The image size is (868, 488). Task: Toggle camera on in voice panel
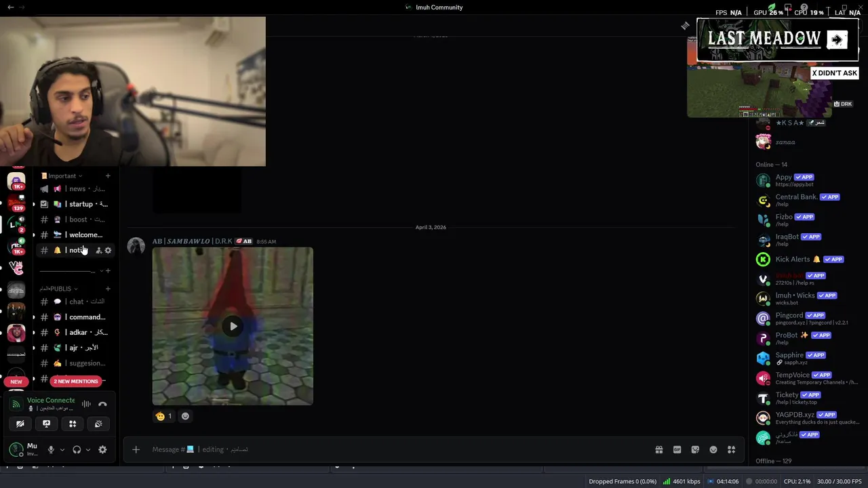(x=20, y=424)
